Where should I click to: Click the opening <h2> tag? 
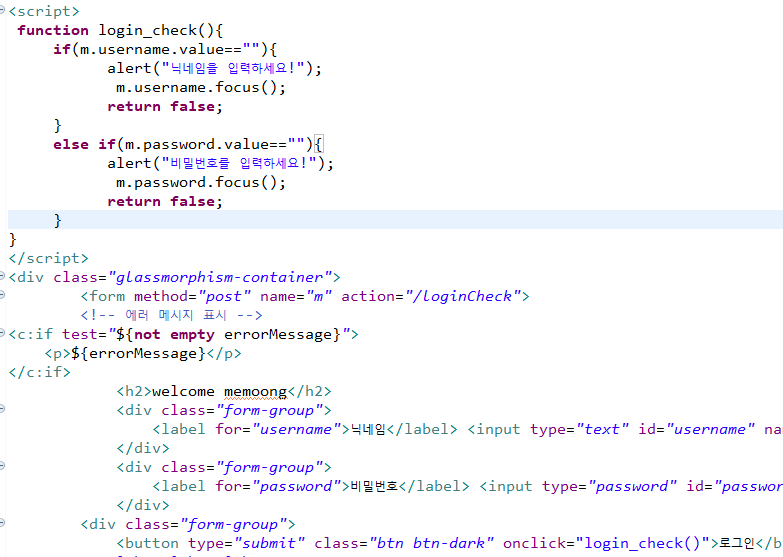[x=134, y=391]
